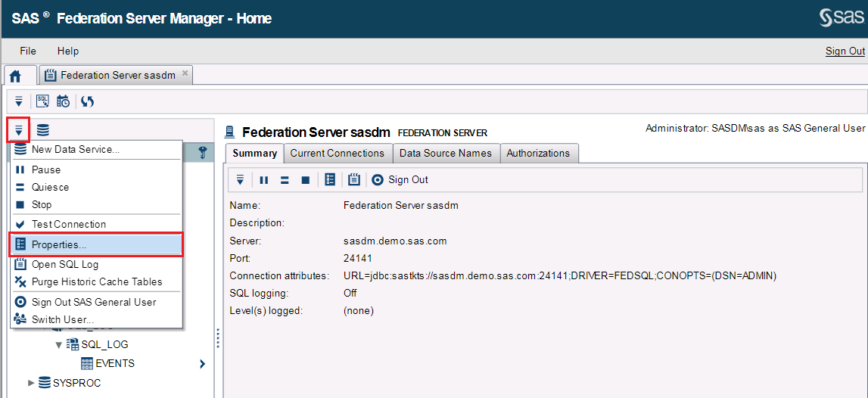Click the Home tab icon
This screenshot has width=868, height=398.
tap(15, 76)
